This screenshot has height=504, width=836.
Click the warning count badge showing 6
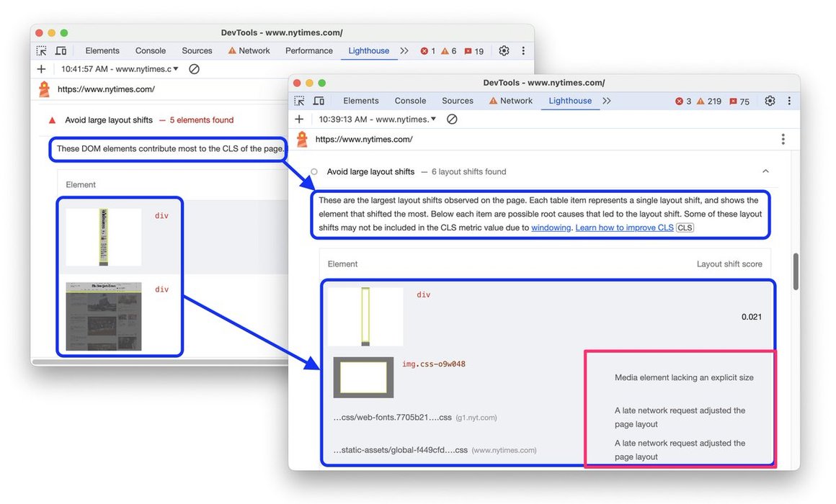[448, 51]
